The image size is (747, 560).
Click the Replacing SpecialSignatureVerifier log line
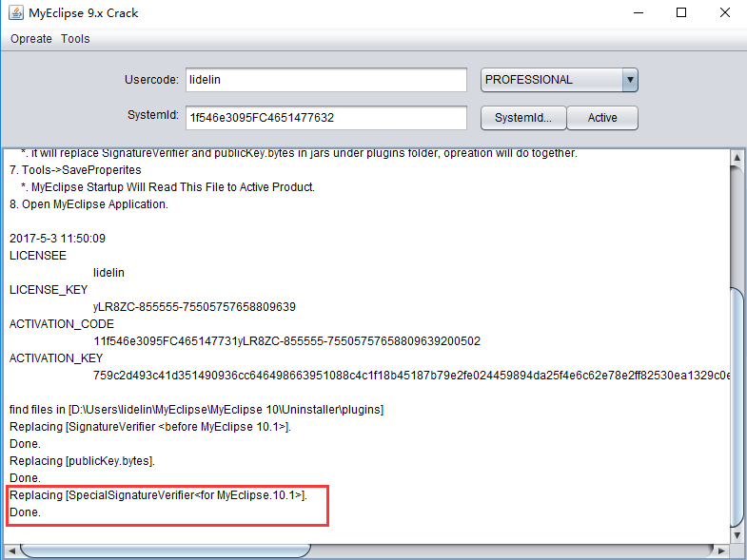coord(157,495)
